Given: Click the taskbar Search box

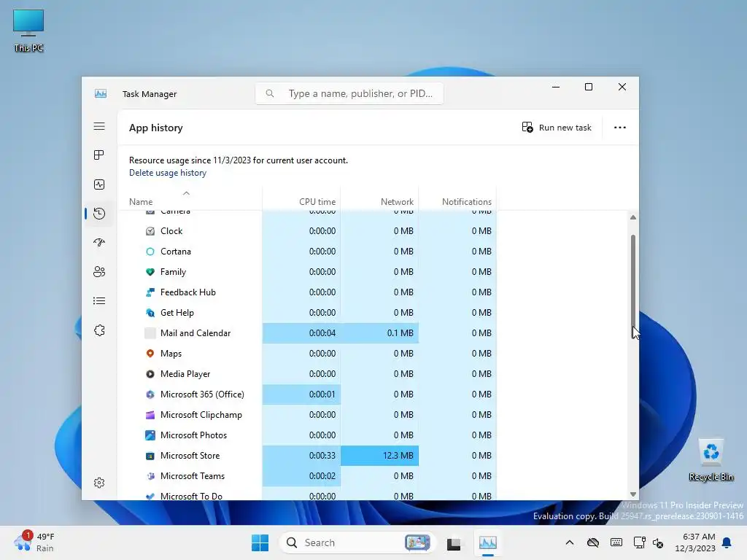Looking at the screenshot, I should [x=357, y=542].
